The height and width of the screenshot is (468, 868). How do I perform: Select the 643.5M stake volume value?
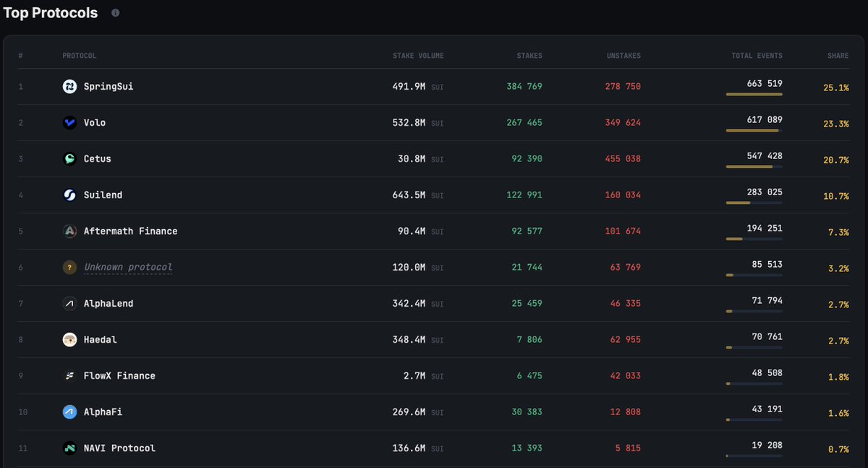tap(409, 195)
